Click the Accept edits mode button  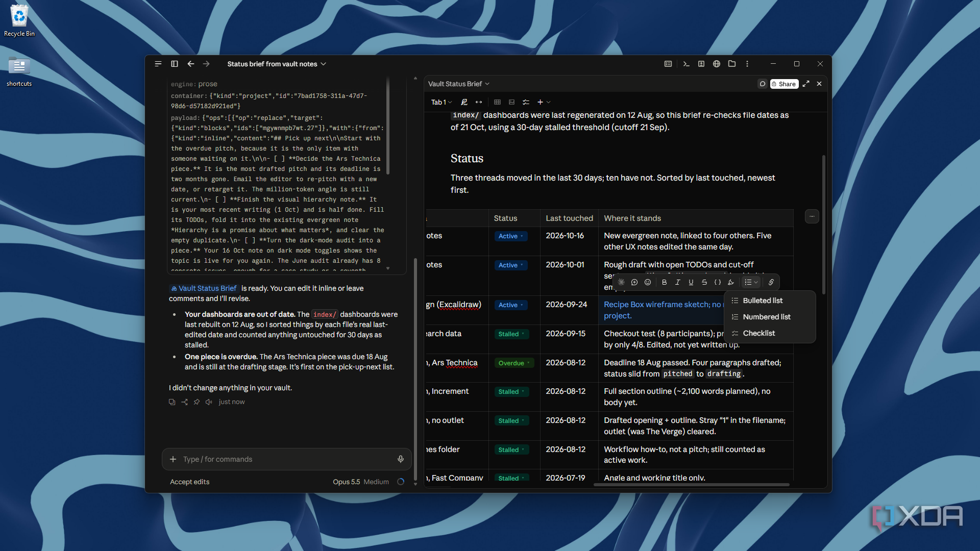pos(190,482)
